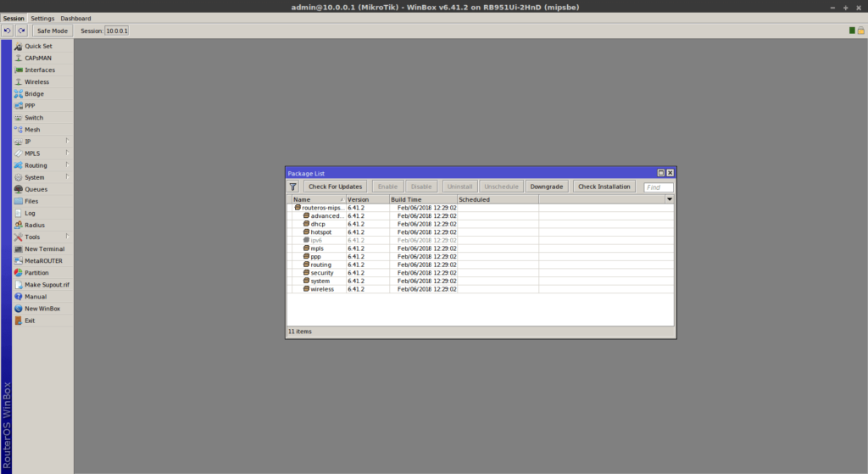Open the Settings menu
The height and width of the screenshot is (474, 868).
pyautogui.click(x=42, y=18)
